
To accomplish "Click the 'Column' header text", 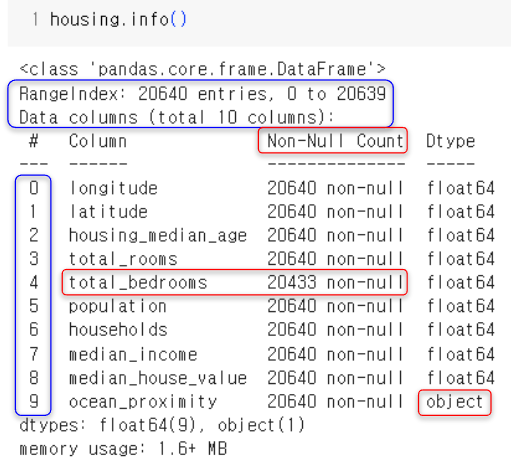I will point(98,141).
